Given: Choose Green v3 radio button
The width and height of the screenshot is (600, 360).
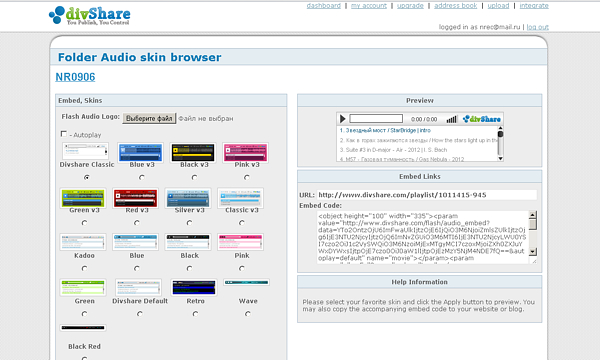Looking at the screenshot, I should pos(85,223).
